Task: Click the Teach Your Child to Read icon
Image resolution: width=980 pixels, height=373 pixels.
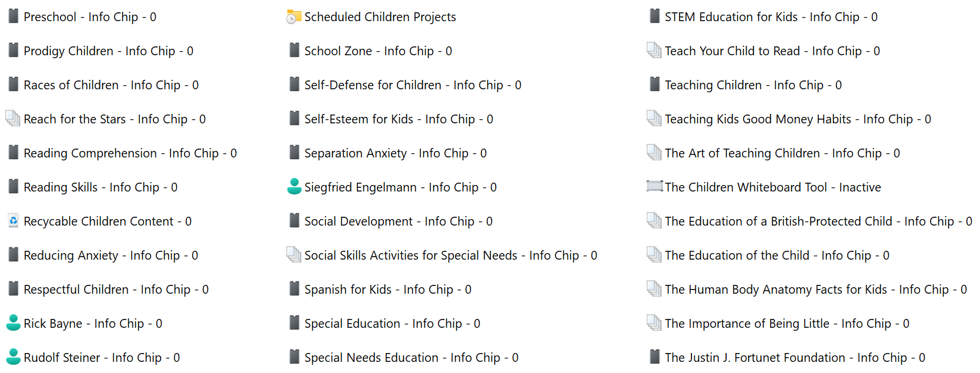Action: tap(654, 51)
